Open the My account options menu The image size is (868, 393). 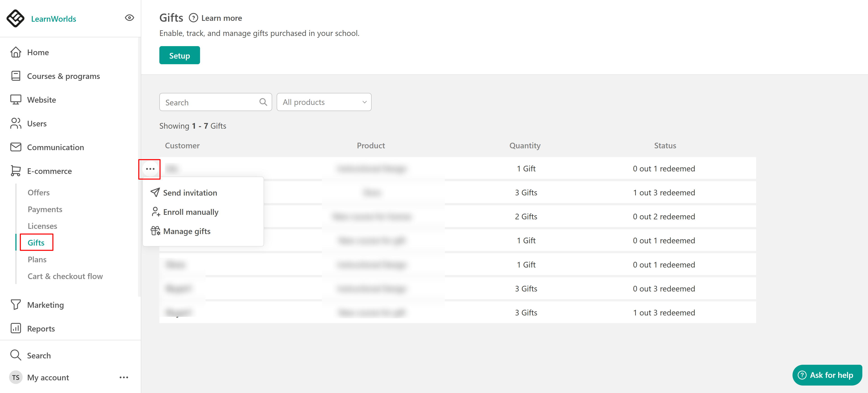[x=124, y=377]
